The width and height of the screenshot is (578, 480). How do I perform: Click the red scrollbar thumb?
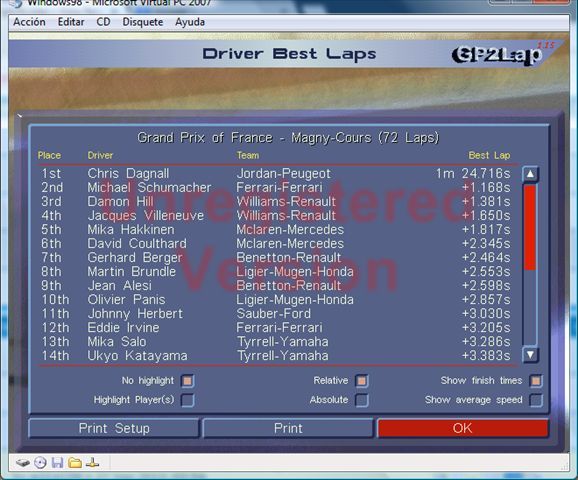coord(530,227)
